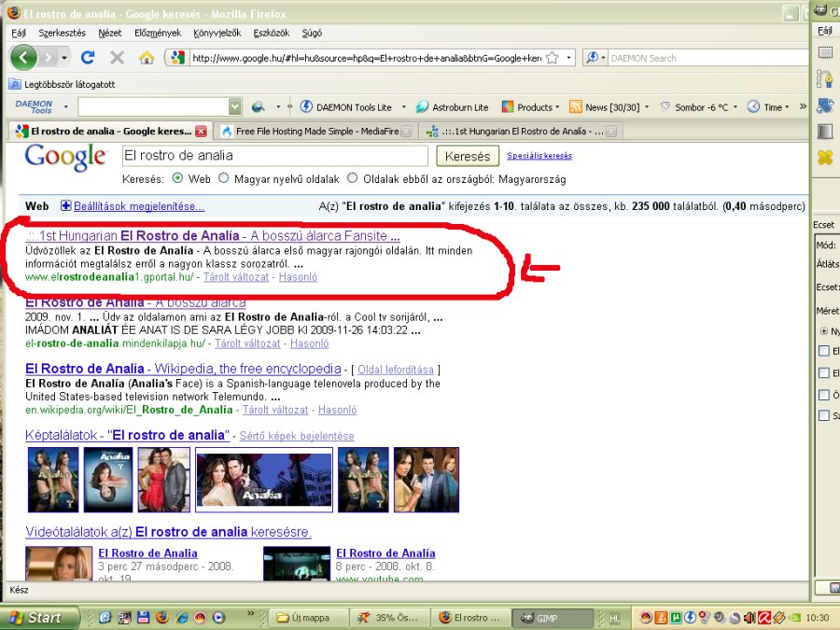Open the DAEMON toolbar search box dropdown
The height and width of the screenshot is (630, 840).
point(235,107)
